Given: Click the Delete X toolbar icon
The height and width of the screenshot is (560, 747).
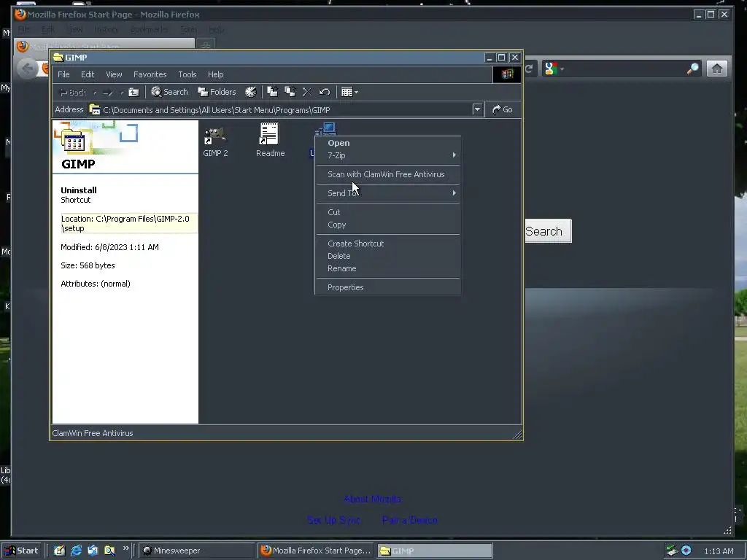Looking at the screenshot, I should coord(307,92).
